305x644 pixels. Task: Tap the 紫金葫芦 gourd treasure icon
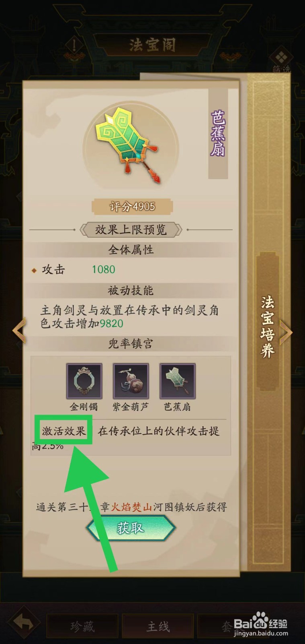point(131,381)
